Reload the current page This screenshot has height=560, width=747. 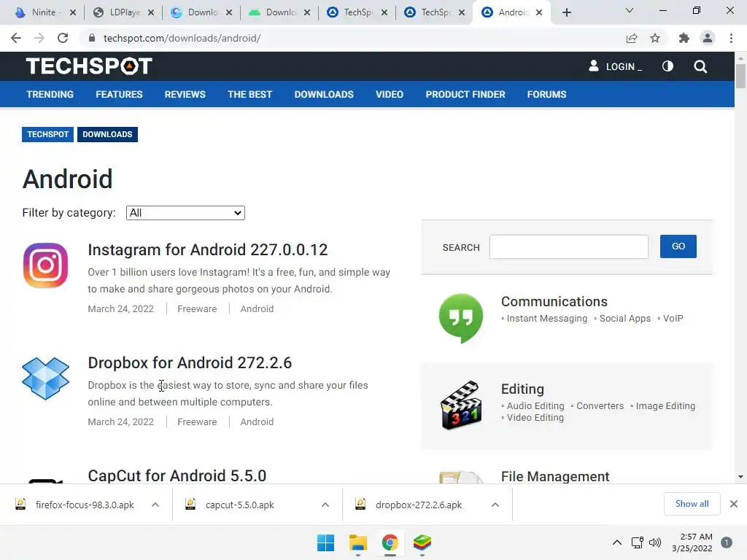[x=63, y=38]
